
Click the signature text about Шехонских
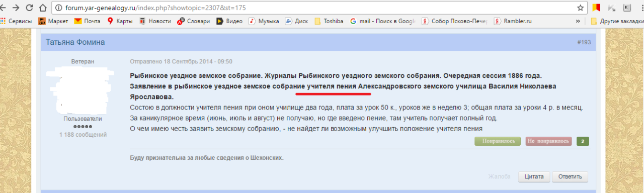click(x=207, y=158)
